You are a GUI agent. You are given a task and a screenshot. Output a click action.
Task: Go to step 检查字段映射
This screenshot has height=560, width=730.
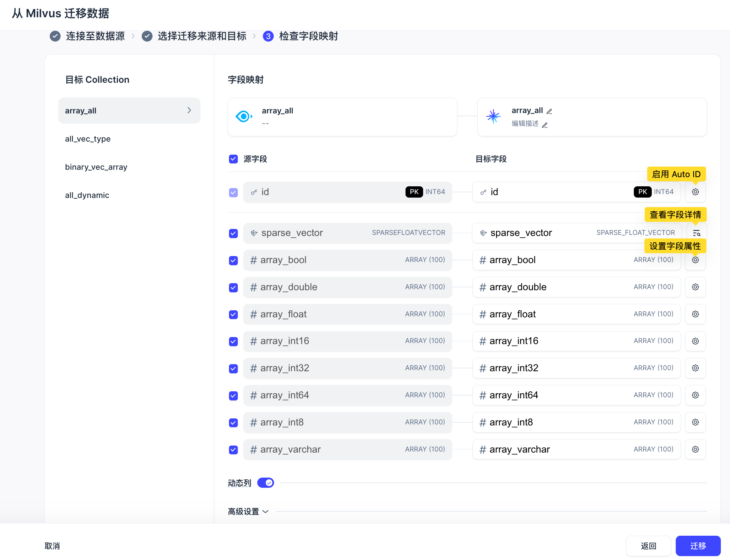[309, 36]
